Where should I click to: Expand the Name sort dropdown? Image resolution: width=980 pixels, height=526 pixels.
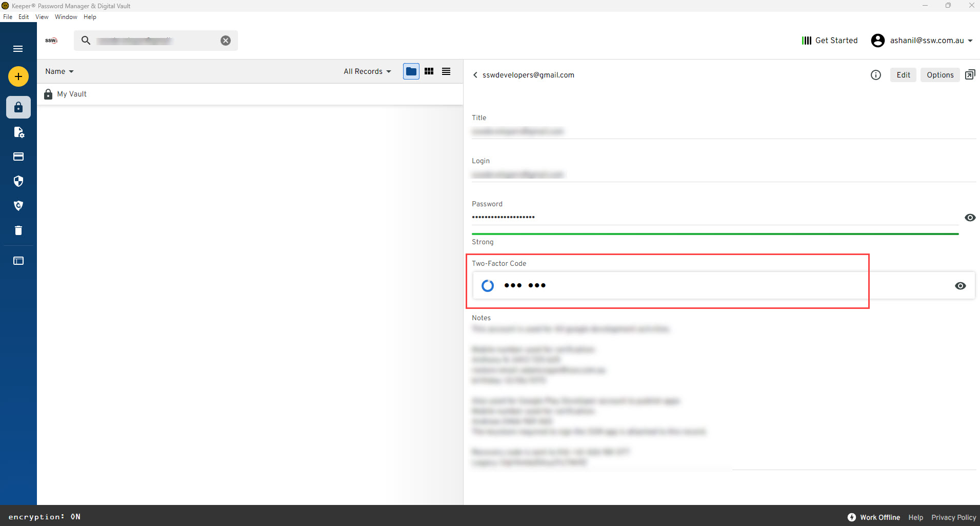59,71
